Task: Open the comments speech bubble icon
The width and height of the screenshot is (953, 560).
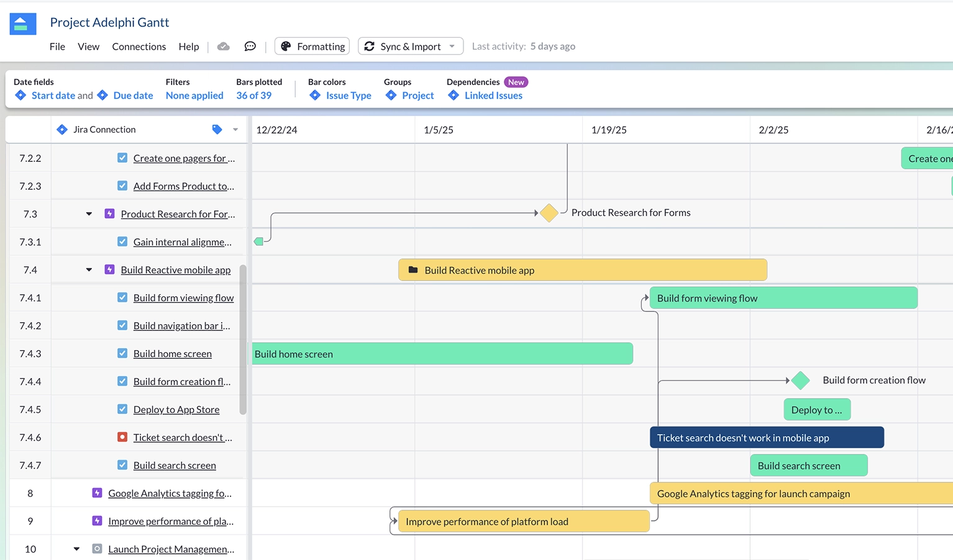Action: tap(250, 47)
